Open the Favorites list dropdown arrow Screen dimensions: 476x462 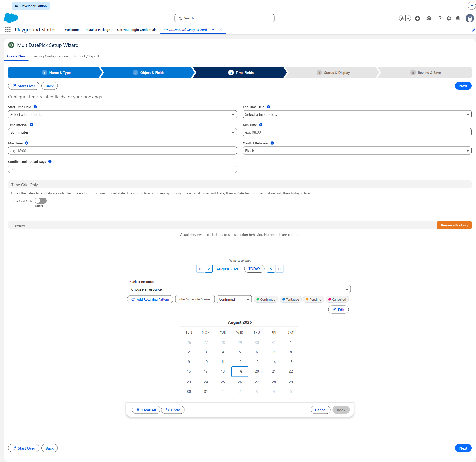coord(408,18)
